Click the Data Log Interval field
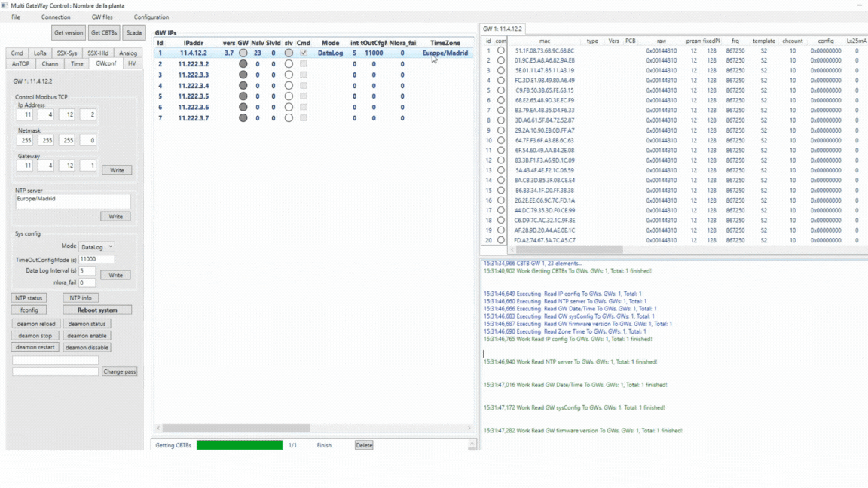 point(87,270)
